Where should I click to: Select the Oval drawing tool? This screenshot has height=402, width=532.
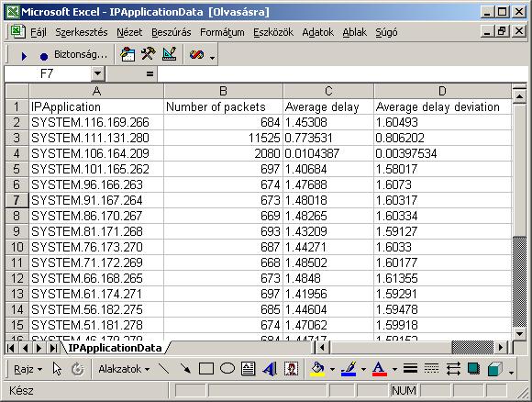coord(227,369)
